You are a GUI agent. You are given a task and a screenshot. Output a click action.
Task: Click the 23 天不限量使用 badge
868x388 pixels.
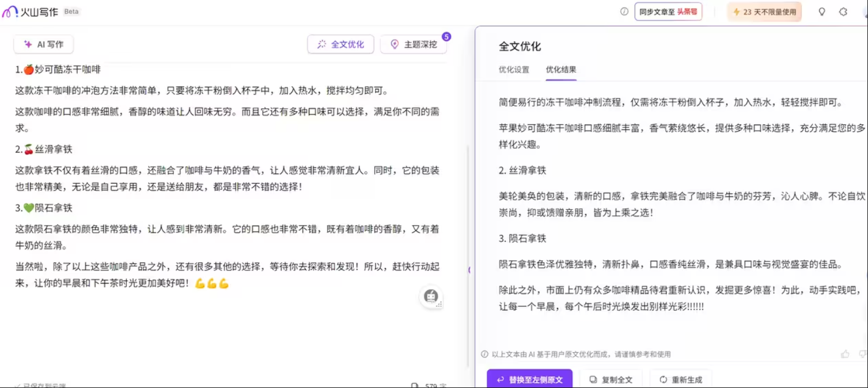point(764,12)
